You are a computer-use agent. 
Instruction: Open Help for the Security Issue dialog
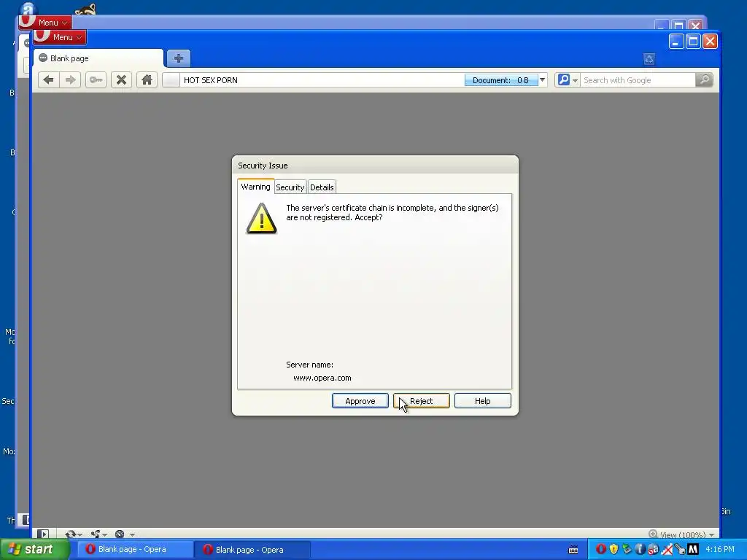coord(483,401)
